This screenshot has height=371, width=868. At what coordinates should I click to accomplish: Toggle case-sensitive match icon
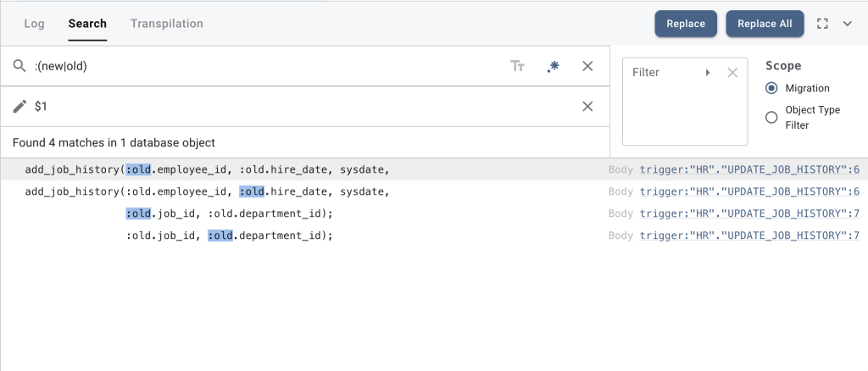pos(517,66)
